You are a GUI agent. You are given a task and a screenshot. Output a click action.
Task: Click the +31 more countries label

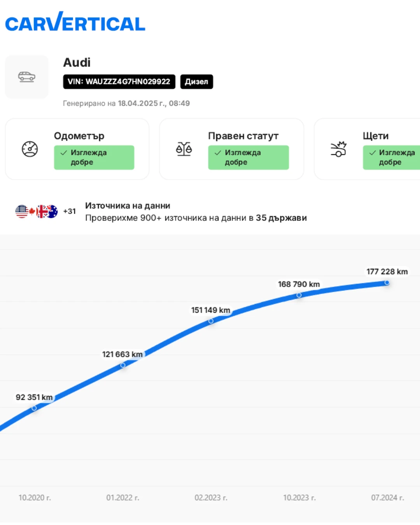point(70,211)
